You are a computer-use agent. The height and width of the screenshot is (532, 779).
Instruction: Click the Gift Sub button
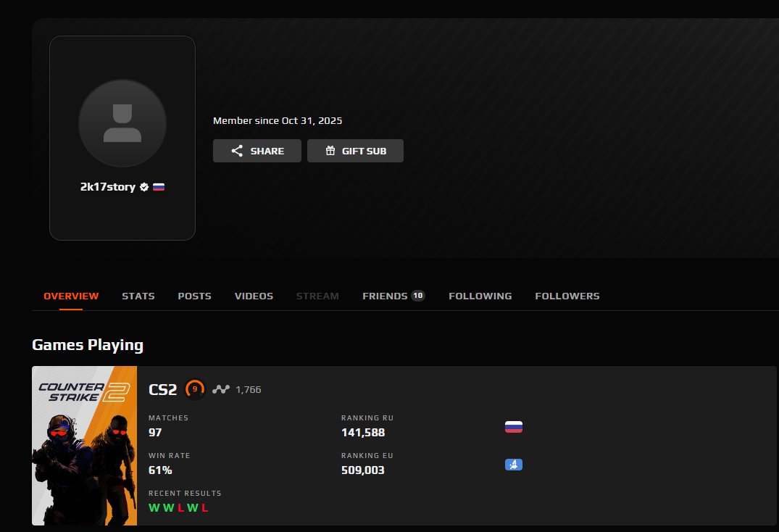(x=355, y=151)
